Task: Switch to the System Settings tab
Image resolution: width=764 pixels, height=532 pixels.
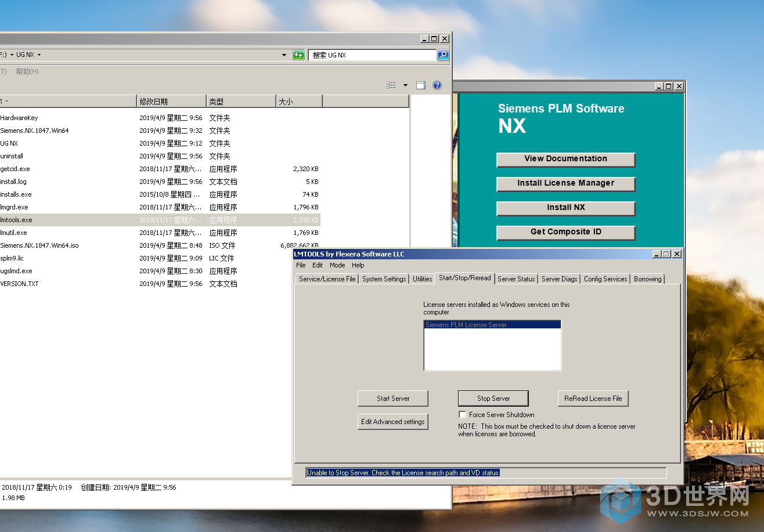Action: point(384,279)
